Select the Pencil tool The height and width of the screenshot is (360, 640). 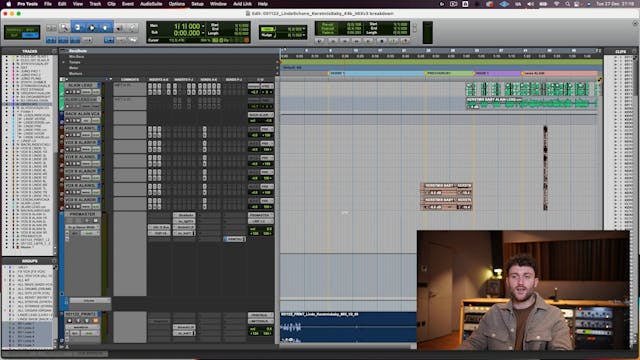click(132, 28)
